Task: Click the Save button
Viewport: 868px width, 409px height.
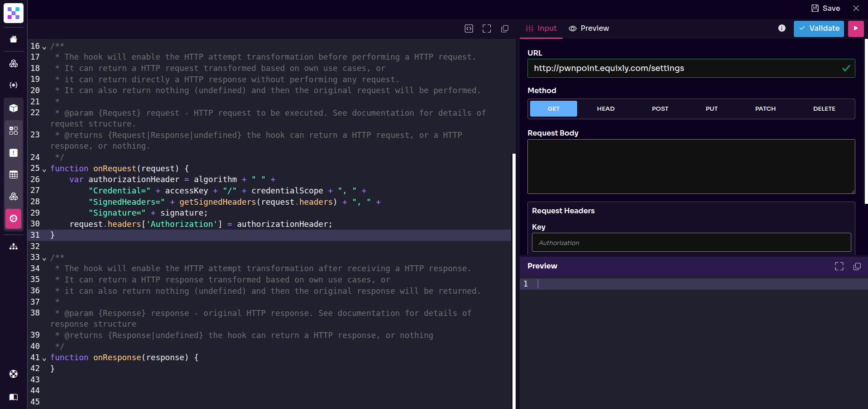Action: click(x=825, y=8)
